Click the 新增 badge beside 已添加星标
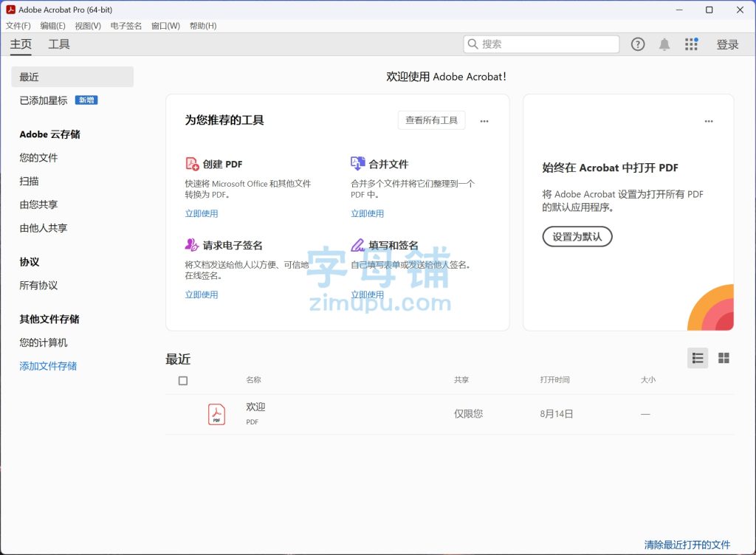The image size is (756, 555). coord(86,100)
